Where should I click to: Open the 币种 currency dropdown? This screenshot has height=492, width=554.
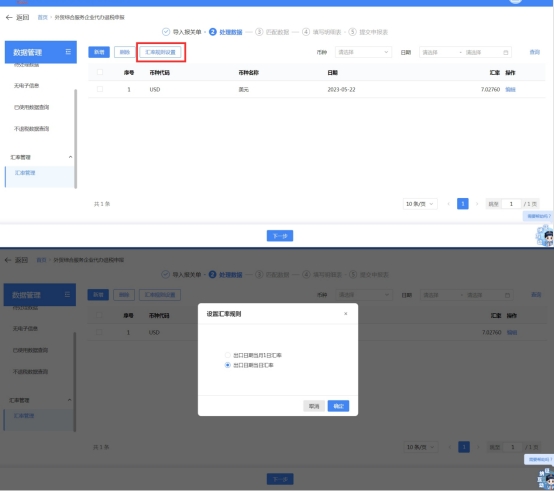click(x=363, y=52)
